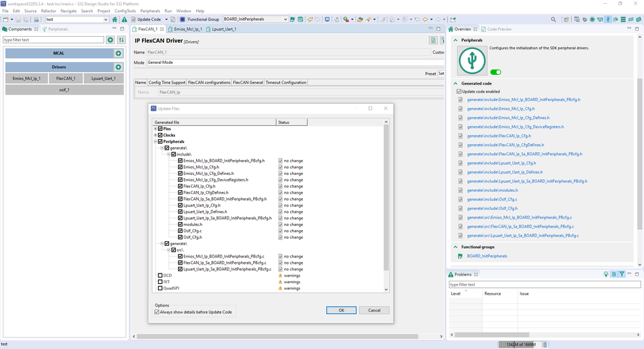Screen dimensions: 644x349
Task: Click the magnifier search icon in toolbar
Action: 553,19
